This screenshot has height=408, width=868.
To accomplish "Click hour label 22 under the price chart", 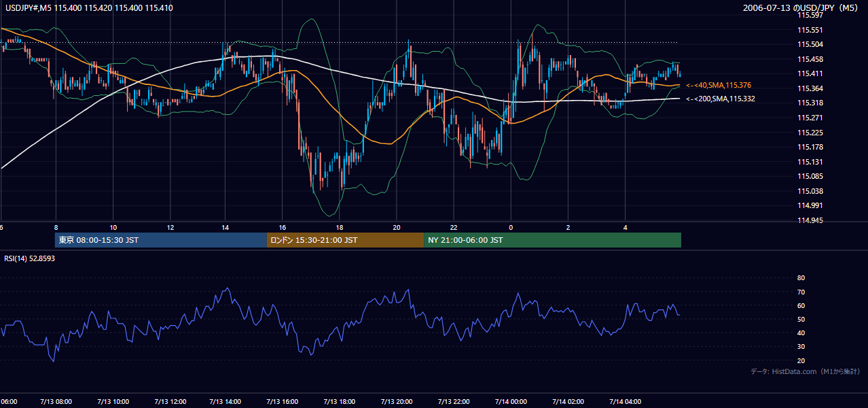I will coord(454,227).
